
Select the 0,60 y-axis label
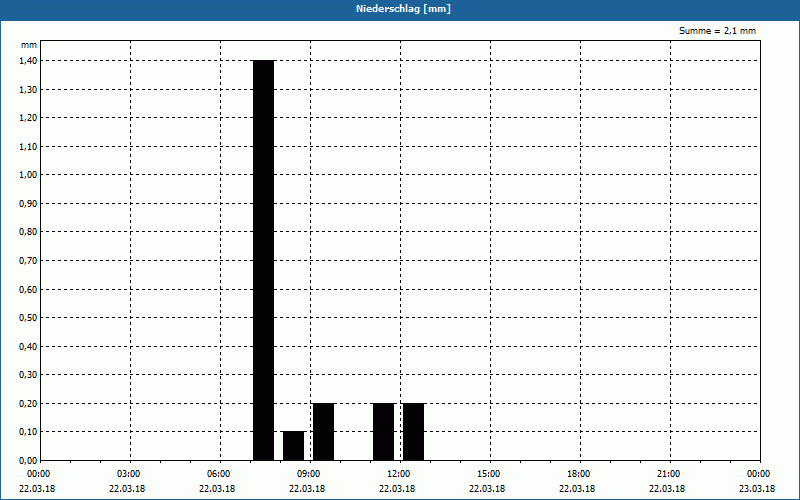click(29, 289)
